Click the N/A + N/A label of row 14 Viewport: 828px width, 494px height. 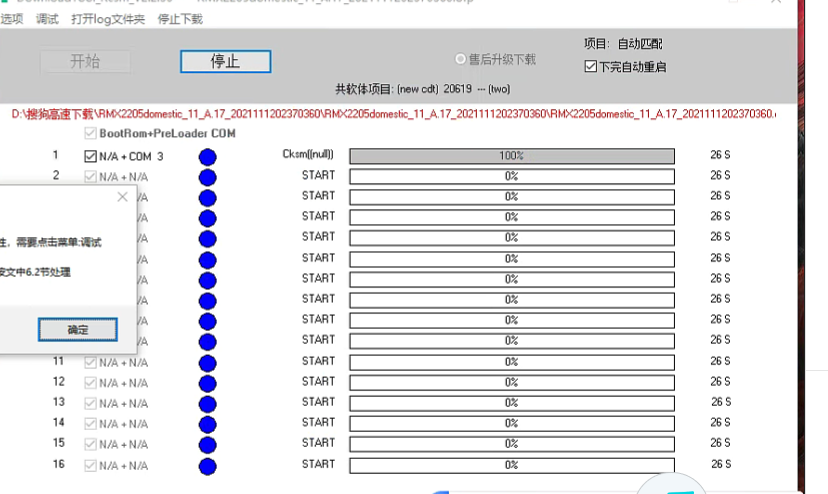coord(124,424)
